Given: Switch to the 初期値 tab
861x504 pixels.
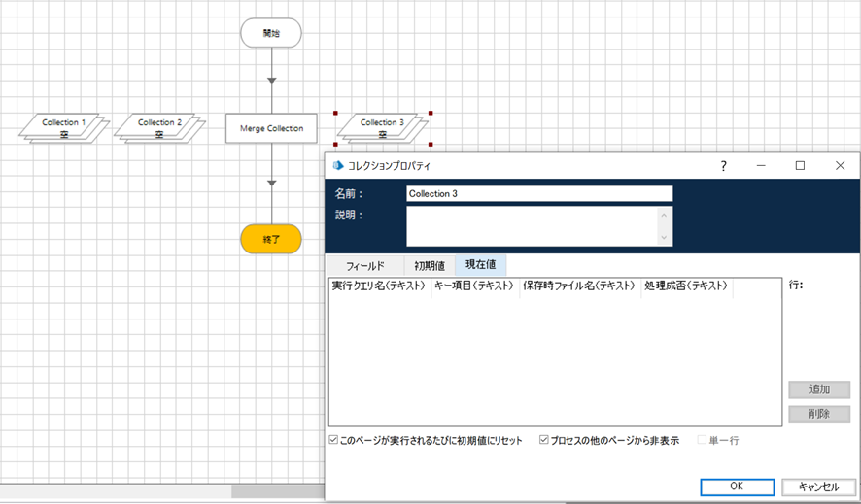Looking at the screenshot, I should coord(430,266).
